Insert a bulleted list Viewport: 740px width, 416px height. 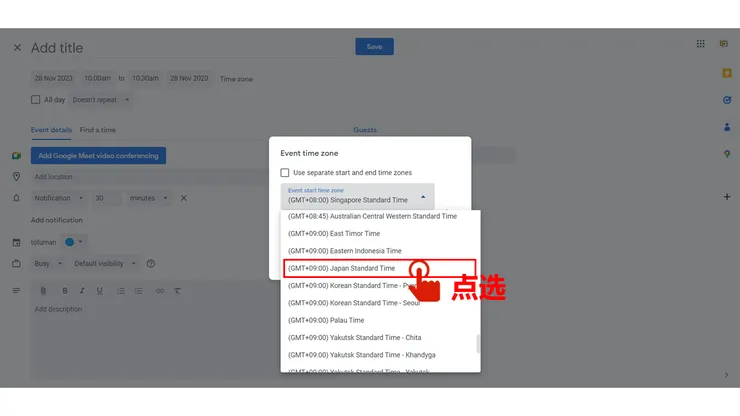pos(138,291)
